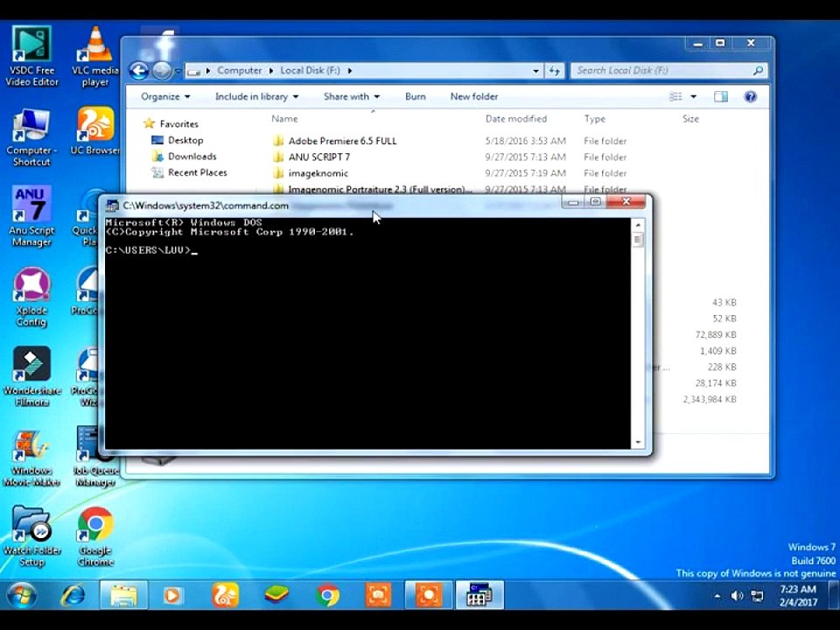The height and width of the screenshot is (630, 840).
Task: Open UC Browser taskbar icon
Action: tap(225, 595)
